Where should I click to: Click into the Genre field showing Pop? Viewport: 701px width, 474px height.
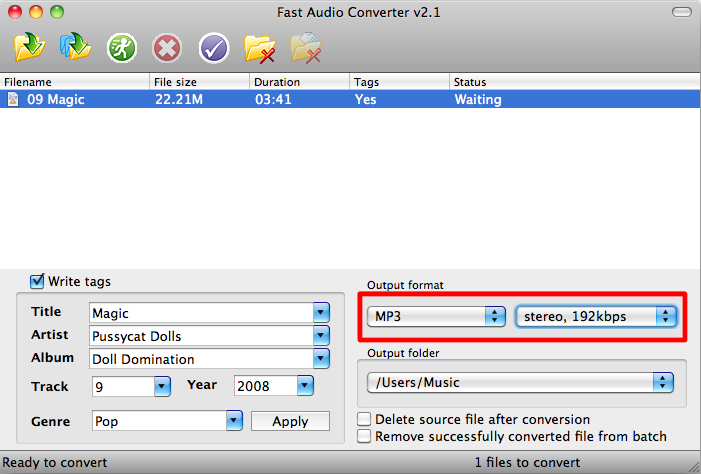(159, 421)
